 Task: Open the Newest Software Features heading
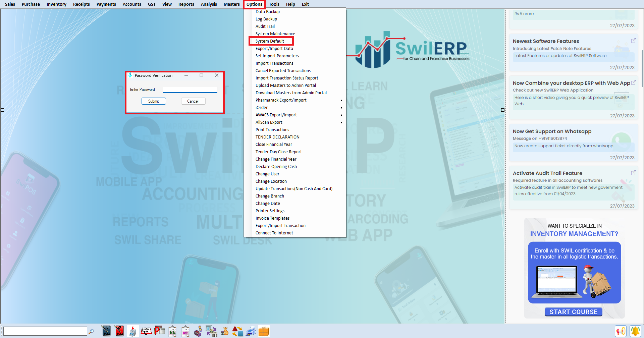546,41
